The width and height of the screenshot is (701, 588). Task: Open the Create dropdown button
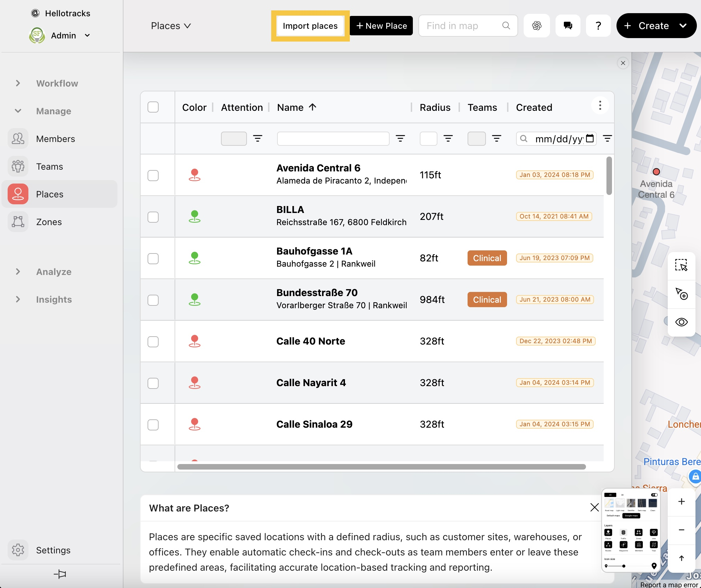(x=656, y=26)
